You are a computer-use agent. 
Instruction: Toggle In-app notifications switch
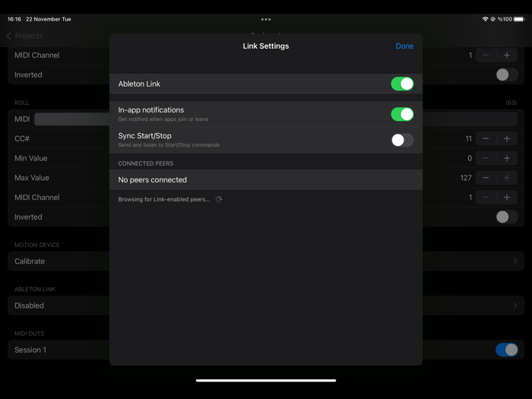[x=402, y=114]
